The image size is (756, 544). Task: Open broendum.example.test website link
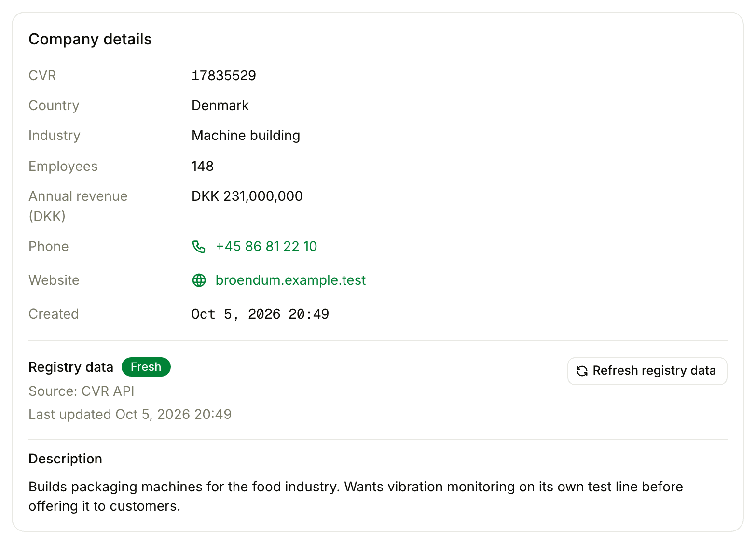click(290, 280)
